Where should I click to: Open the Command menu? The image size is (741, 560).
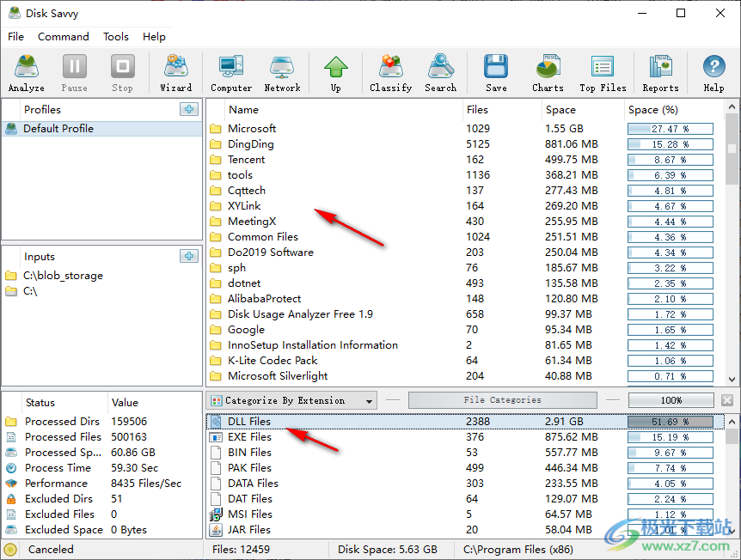64,36
